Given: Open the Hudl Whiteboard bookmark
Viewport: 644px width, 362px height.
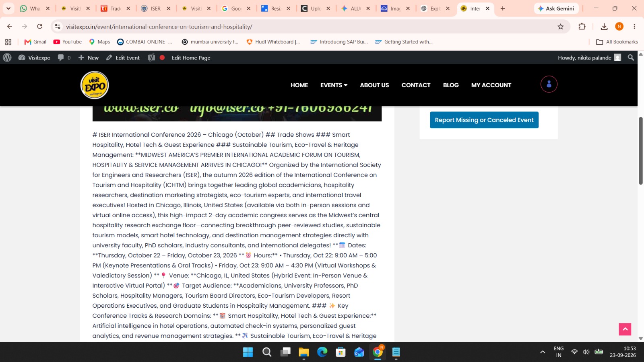Looking at the screenshot, I should [273, 42].
